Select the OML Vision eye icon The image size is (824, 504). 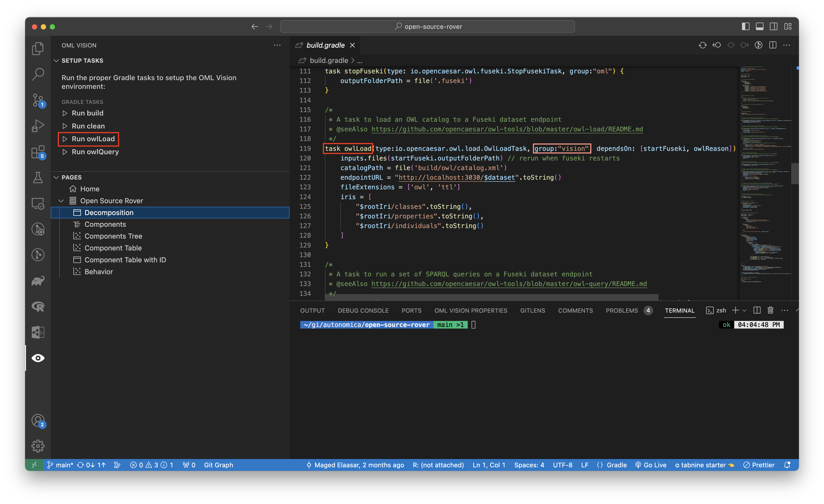pyautogui.click(x=38, y=358)
